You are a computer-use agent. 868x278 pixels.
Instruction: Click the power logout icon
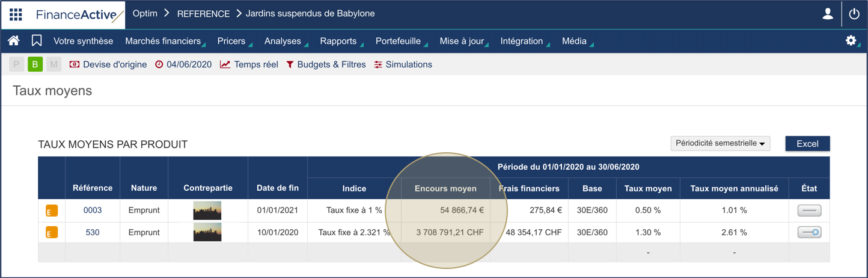click(854, 14)
